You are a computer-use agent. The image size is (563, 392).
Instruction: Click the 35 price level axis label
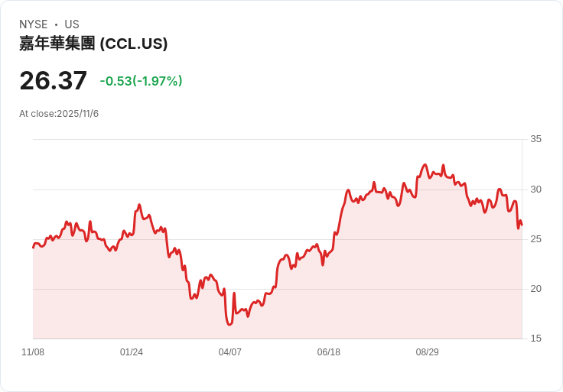536,139
